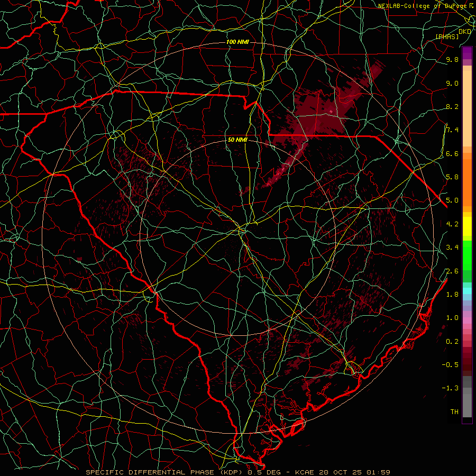This screenshot has width=476, height=476.
Task: Click the 01:59 timestamp
Action: coord(378,472)
